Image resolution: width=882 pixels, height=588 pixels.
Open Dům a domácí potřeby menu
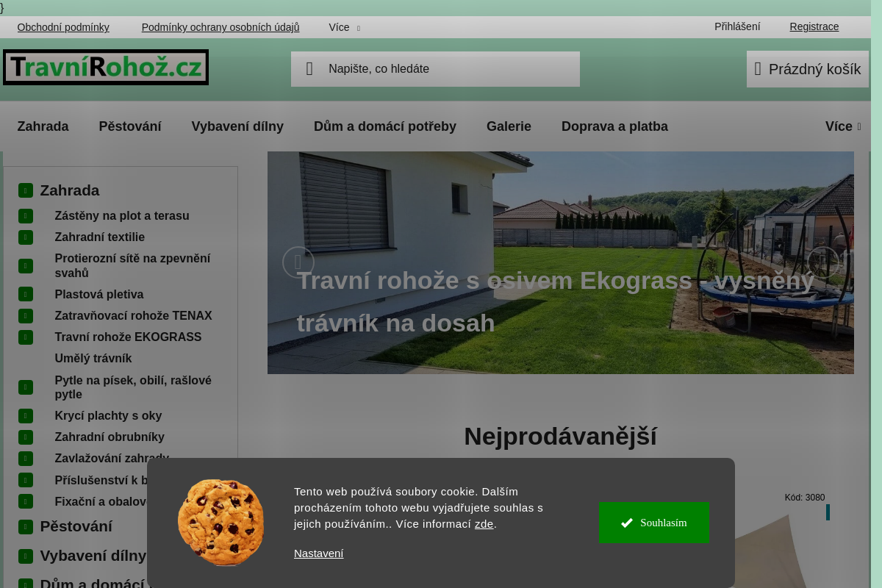(385, 126)
